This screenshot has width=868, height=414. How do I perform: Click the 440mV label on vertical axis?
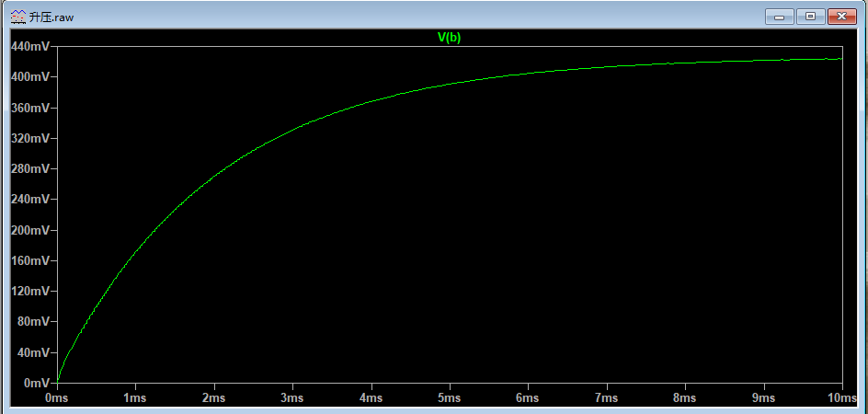[x=30, y=46]
